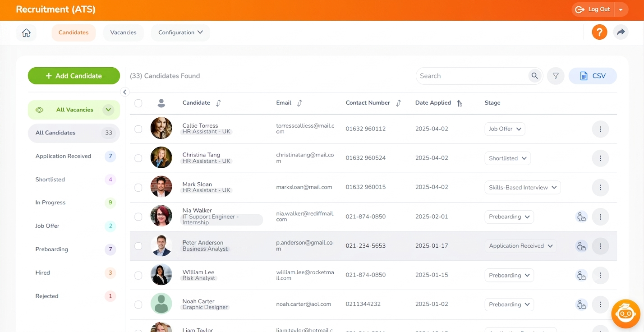644x332 pixels.
Task: Go to the home page icon
Action: [26, 33]
